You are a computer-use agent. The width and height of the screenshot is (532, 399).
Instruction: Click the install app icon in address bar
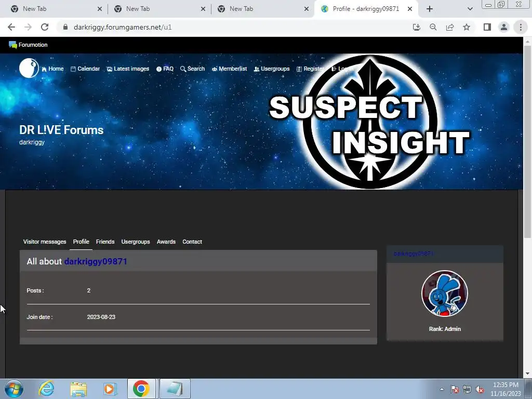tap(416, 27)
